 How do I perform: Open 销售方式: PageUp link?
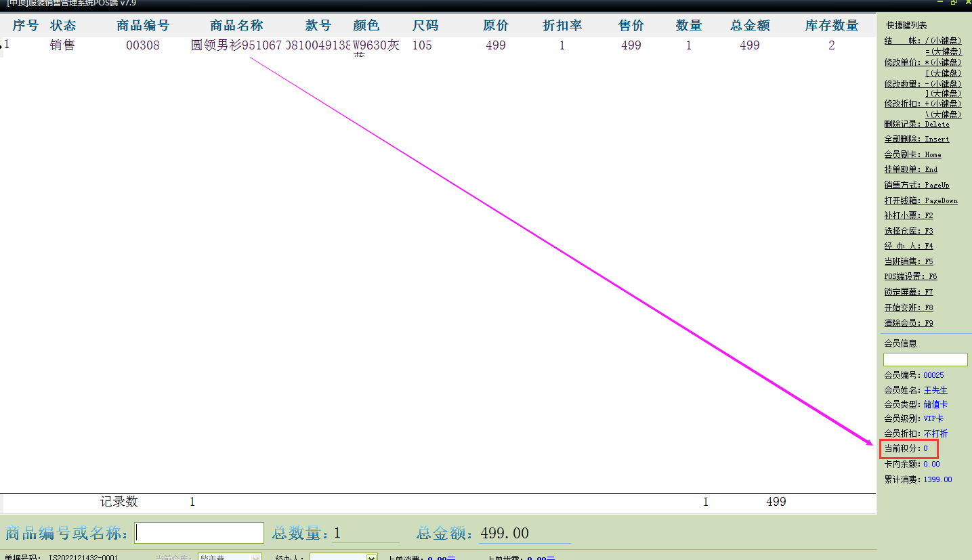916,185
